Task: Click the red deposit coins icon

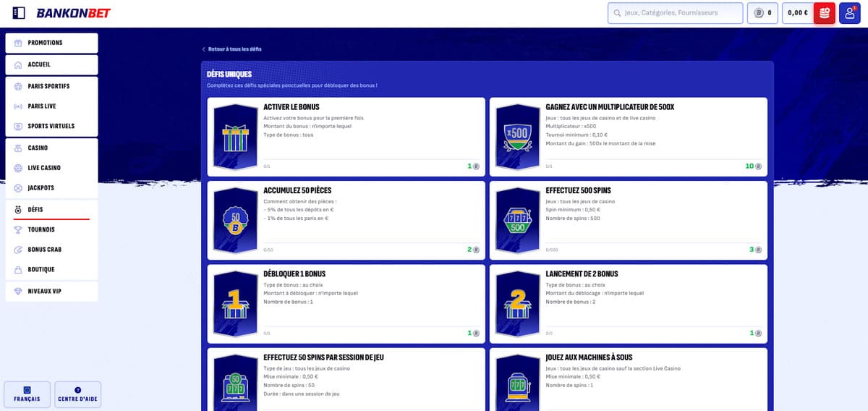Action: tap(825, 13)
